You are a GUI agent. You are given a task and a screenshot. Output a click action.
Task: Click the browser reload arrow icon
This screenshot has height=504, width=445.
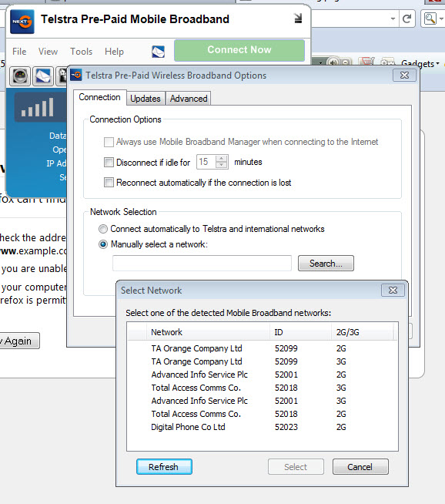pyautogui.click(x=407, y=18)
